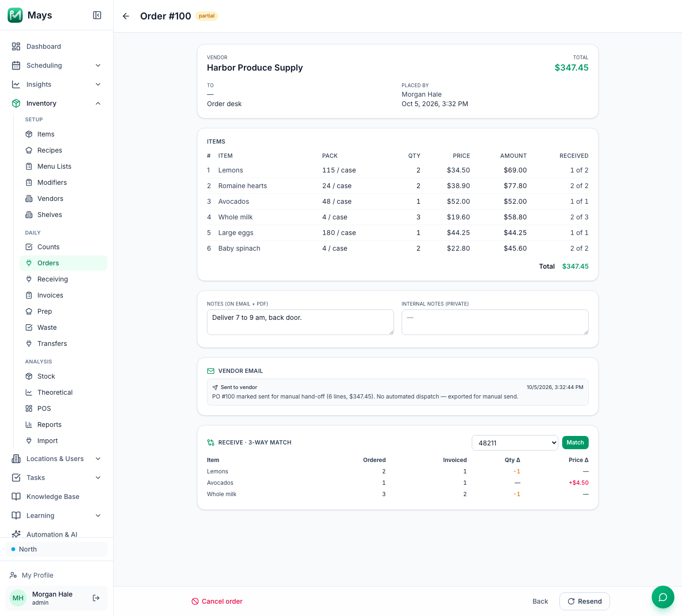Open My Profile link
This screenshot has height=616, width=682.
(x=32, y=575)
